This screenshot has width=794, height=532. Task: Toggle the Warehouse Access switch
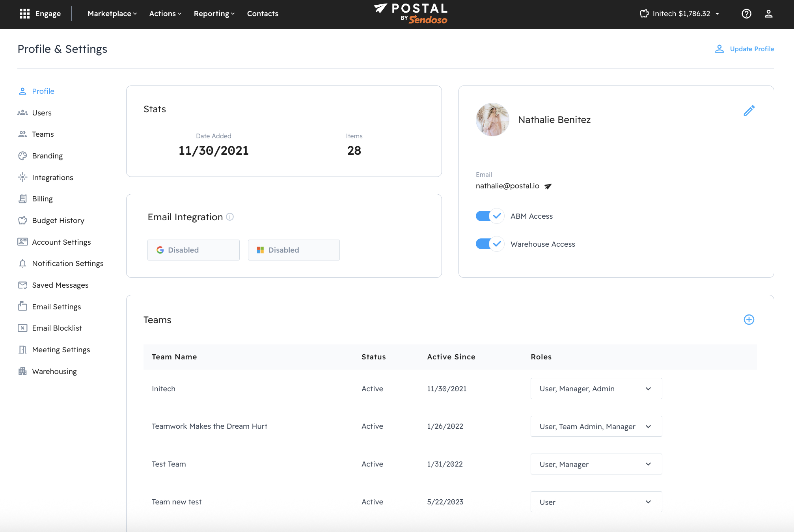tap(489, 244)
